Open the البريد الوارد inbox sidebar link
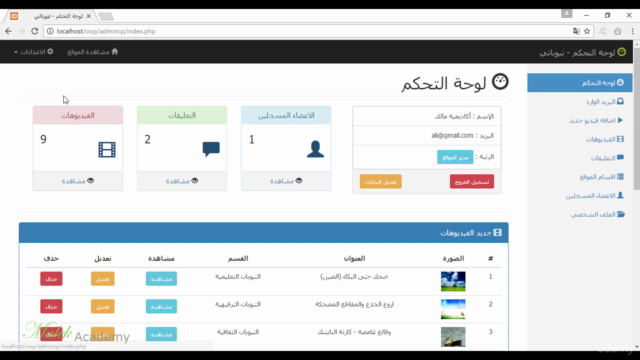Image resolution: width=640 pixels, height=360 pixels. 604,102
